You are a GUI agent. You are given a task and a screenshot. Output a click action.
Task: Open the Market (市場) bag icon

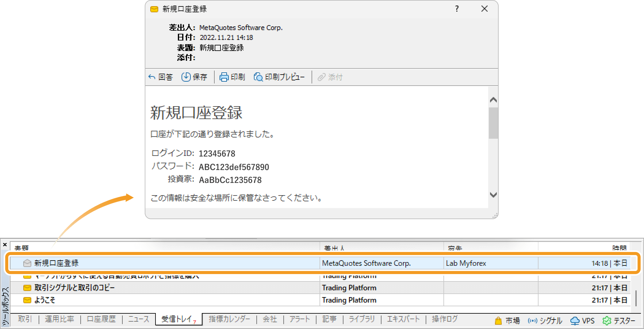(x=498, y=321)
